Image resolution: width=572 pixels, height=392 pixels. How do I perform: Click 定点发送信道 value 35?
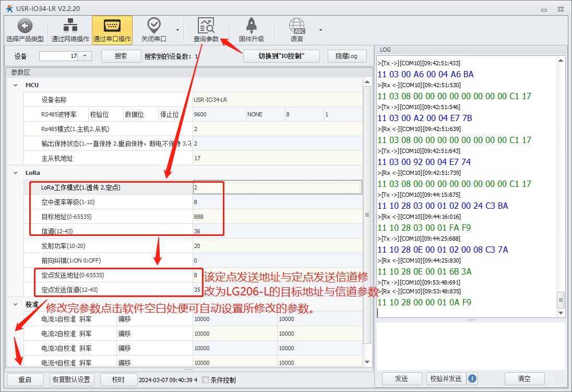pyautogui.click(x=277, y=290)
